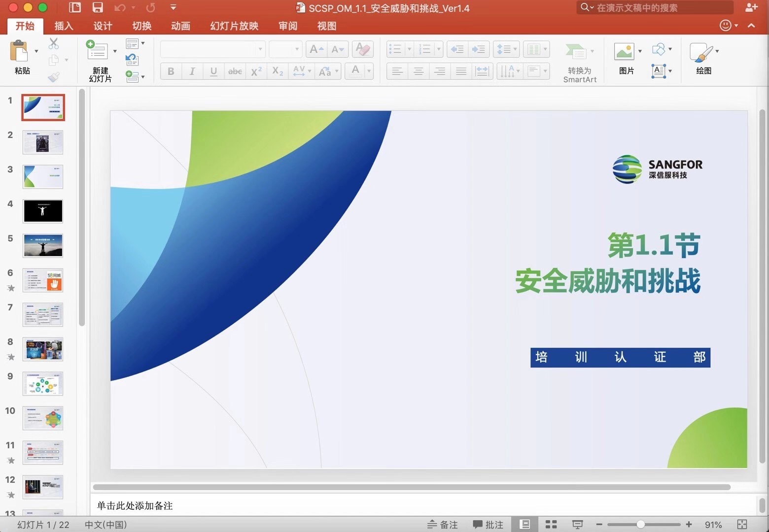Click the share user icon
769x532 pixels.
coord(751,7)
